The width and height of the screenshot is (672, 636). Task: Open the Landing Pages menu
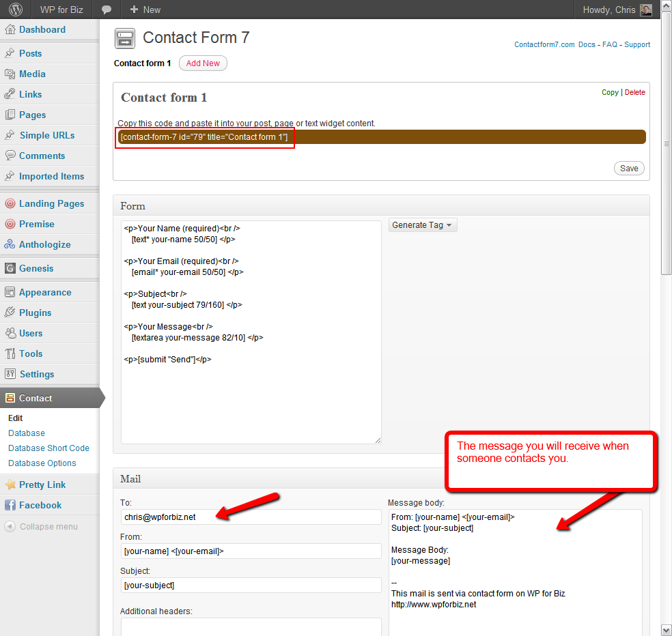[x=51, y=203]
